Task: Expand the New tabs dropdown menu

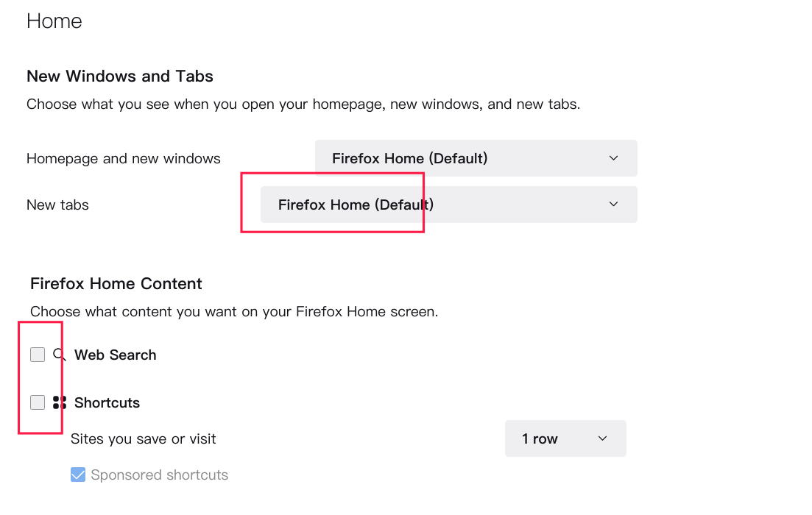Action: pos(448,205)
